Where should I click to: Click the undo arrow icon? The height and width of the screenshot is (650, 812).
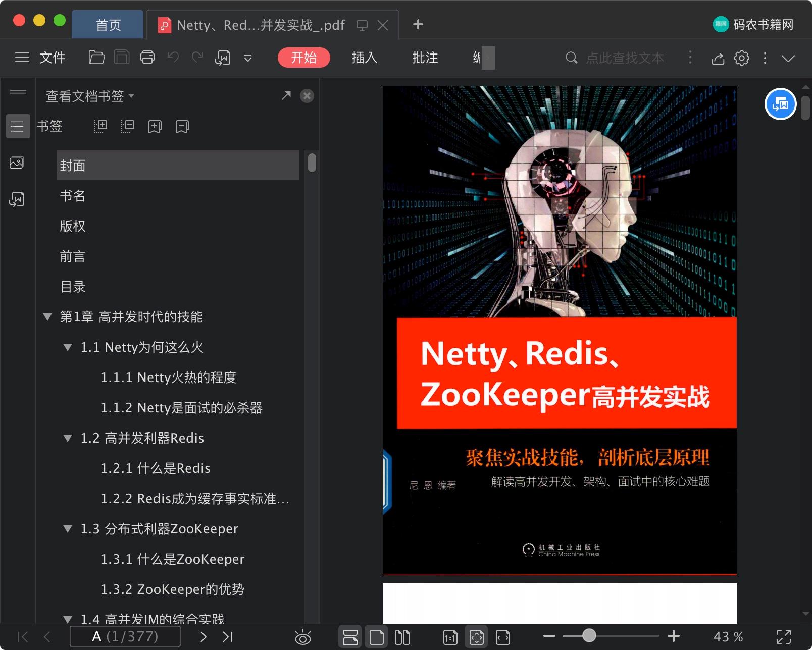tap(173, 58)
